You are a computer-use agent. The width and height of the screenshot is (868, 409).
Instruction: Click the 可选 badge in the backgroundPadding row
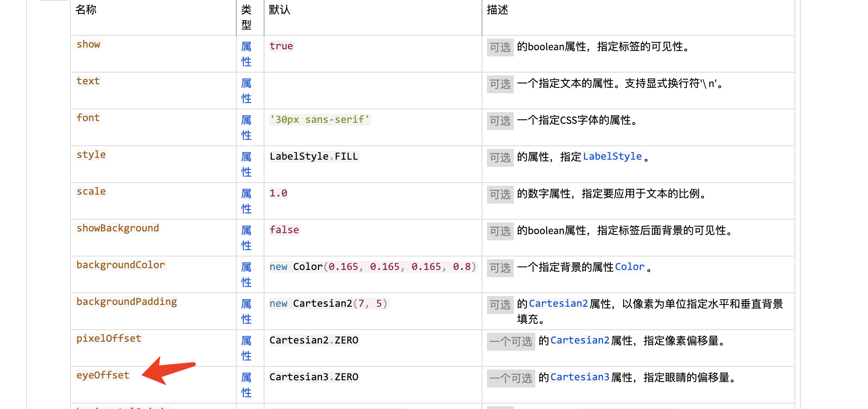[x=500, y=305]
